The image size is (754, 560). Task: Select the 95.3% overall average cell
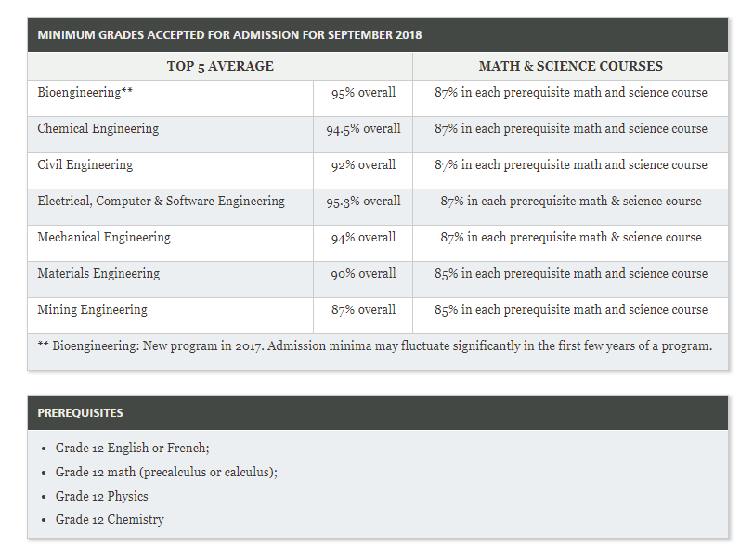click(x=363, y=202)
